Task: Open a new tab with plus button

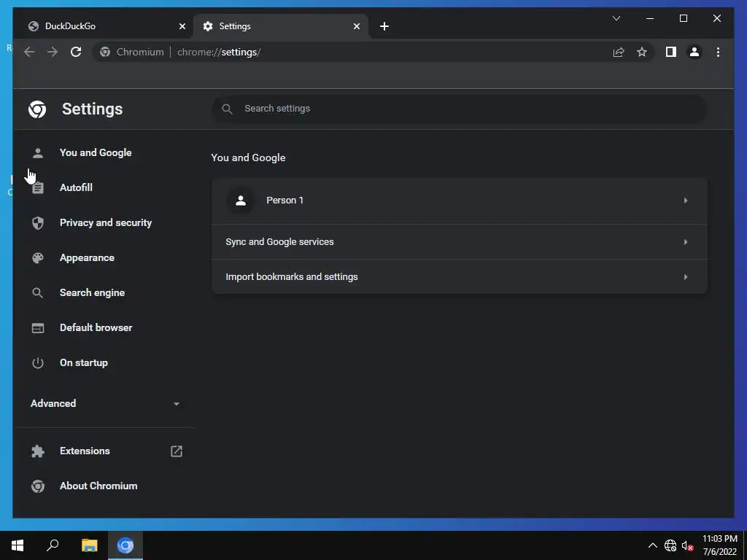Action: (384, 26)
